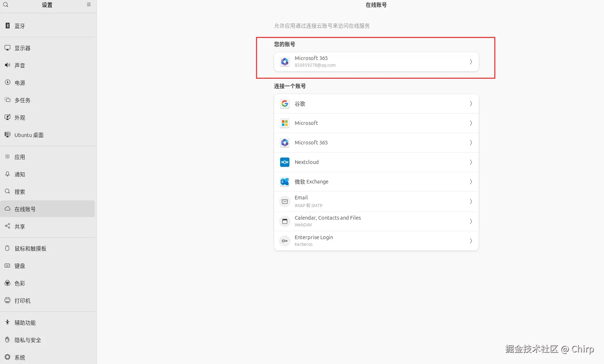Click the 设置 window title
The height and width of the screenshot is (364, 604).
[47, 5]
